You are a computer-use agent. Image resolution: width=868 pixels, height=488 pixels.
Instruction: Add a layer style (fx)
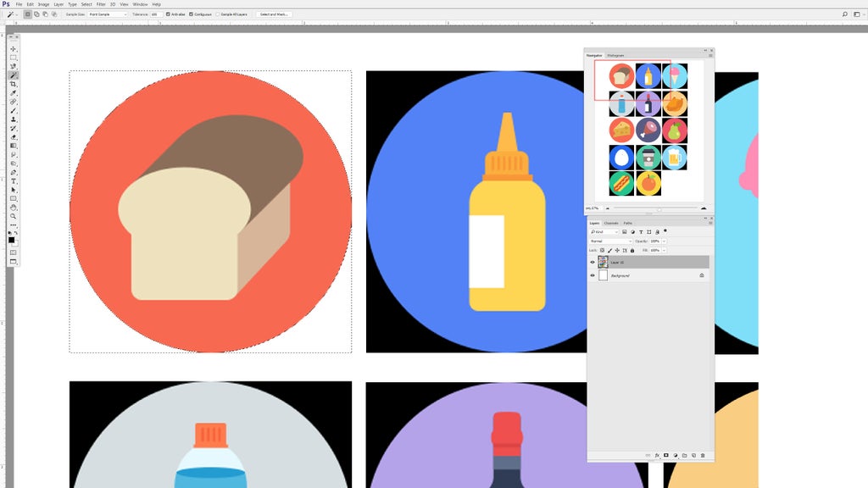click(657, 455)
